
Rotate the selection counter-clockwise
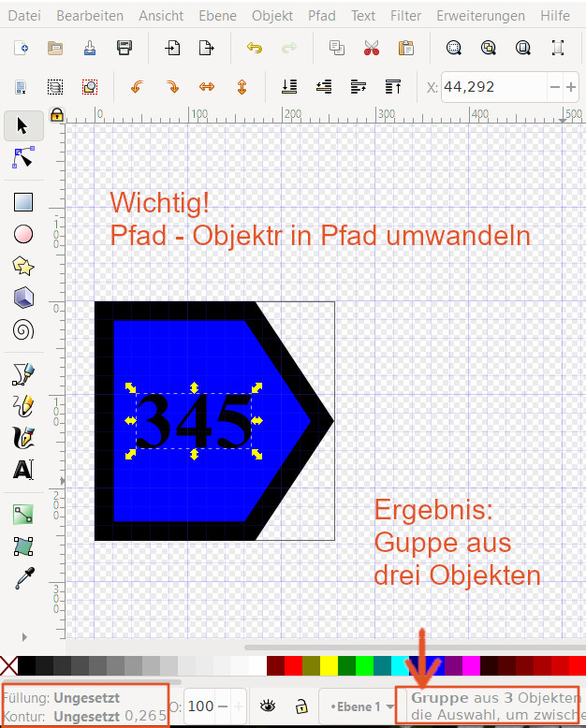click(138, 87)
